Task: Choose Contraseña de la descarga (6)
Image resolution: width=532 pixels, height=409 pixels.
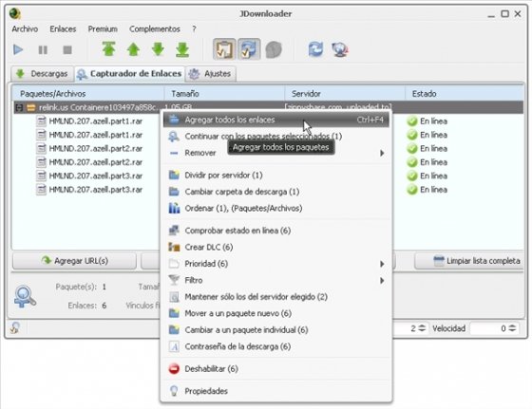Action: coord(275,346)
